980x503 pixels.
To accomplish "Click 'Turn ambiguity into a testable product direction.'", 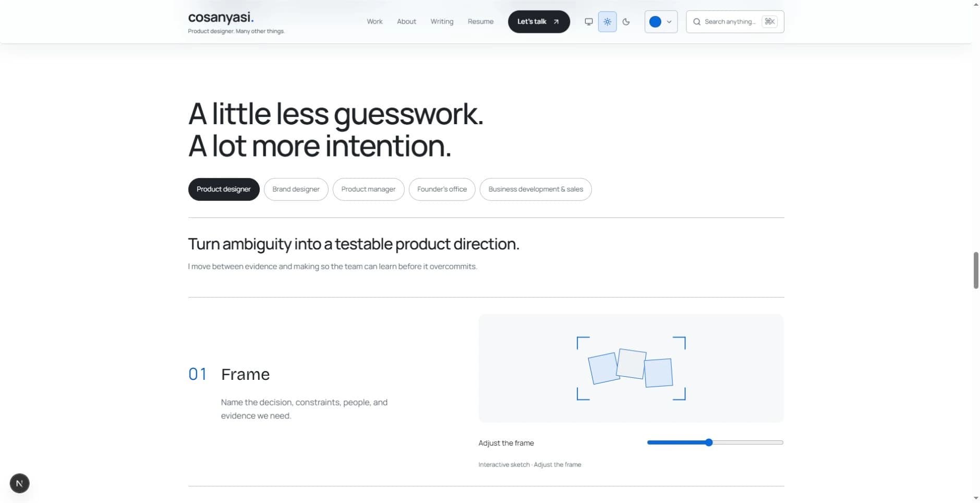I will [x=354, y=244].
